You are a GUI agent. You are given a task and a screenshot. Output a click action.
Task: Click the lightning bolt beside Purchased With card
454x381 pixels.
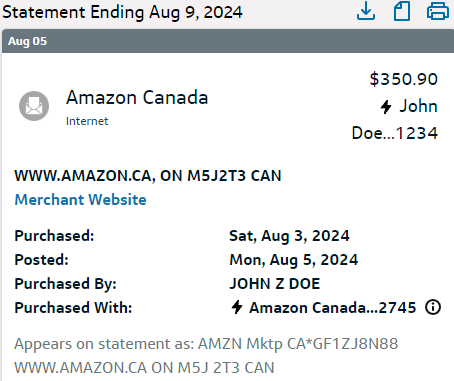237,307
